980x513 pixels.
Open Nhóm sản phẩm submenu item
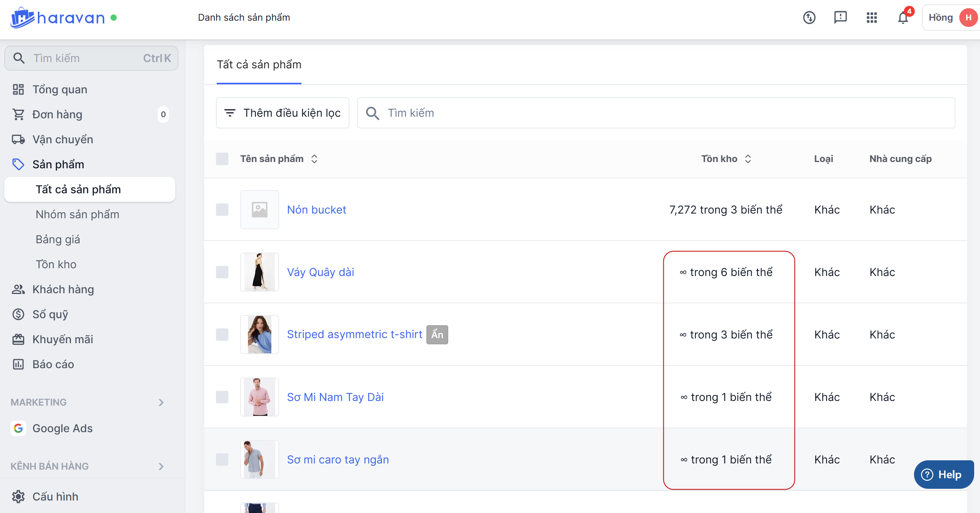[x=77, y=214]
